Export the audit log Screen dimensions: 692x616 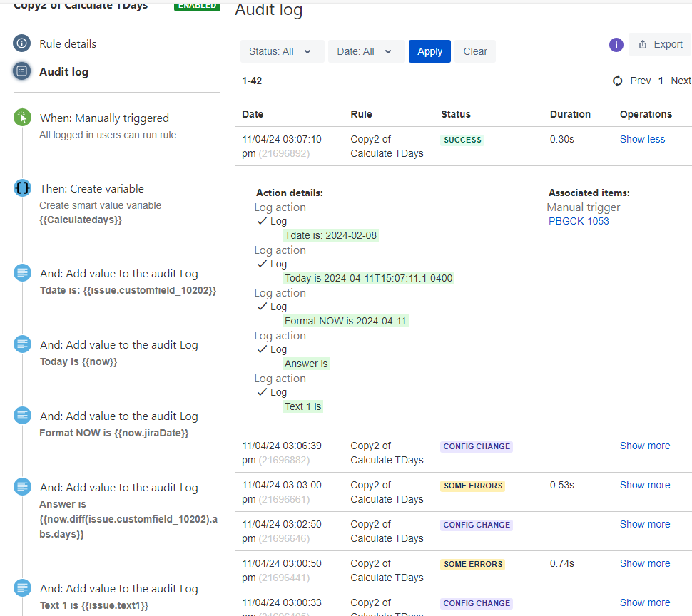(660, 44)
